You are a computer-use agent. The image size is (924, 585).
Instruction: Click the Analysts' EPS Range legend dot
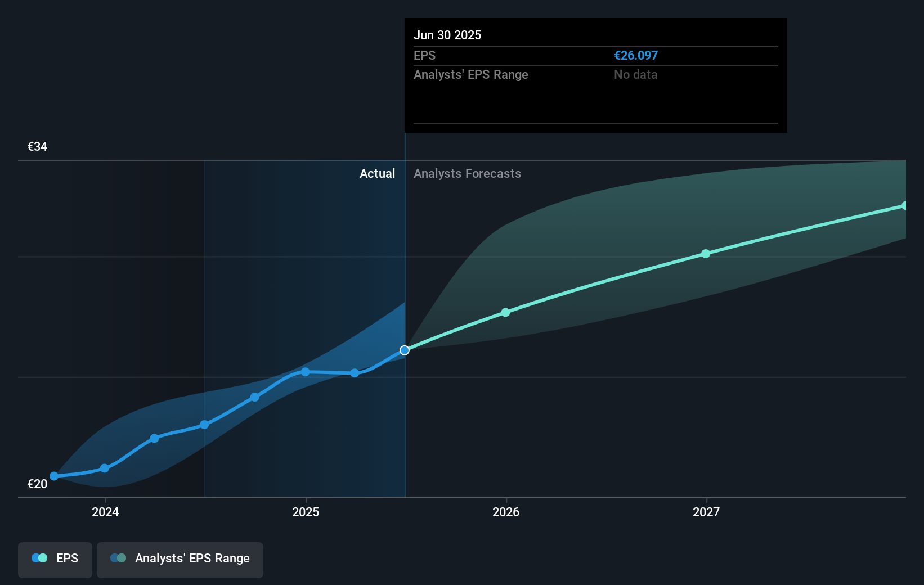[x=117, y=557]
